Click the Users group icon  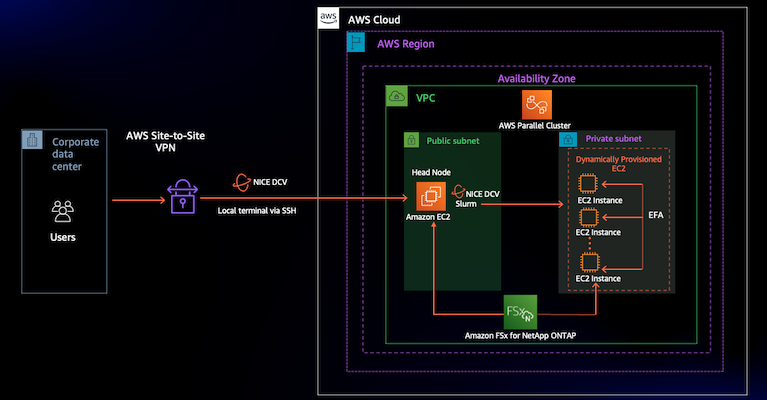tap(63, 211)
